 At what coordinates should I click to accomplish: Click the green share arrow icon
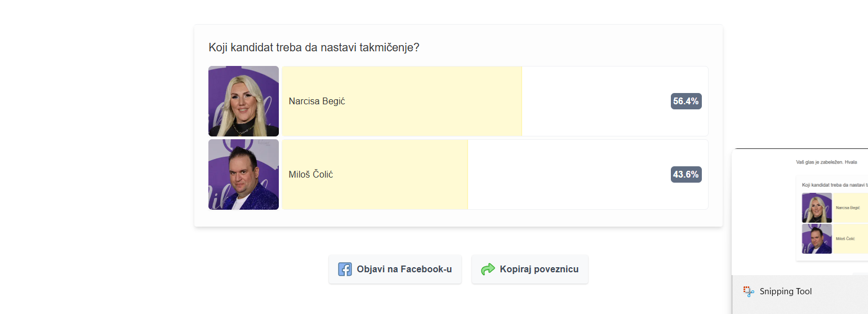pos(488,269)
